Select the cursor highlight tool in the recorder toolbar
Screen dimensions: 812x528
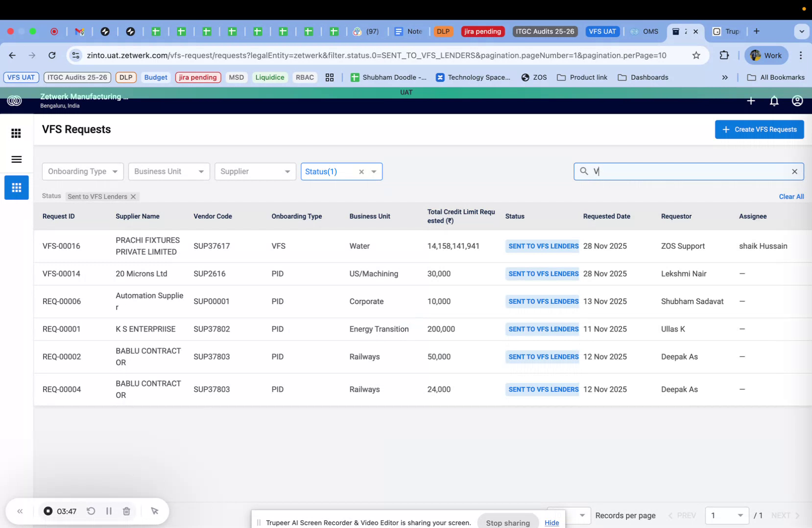tap(155, 511)
